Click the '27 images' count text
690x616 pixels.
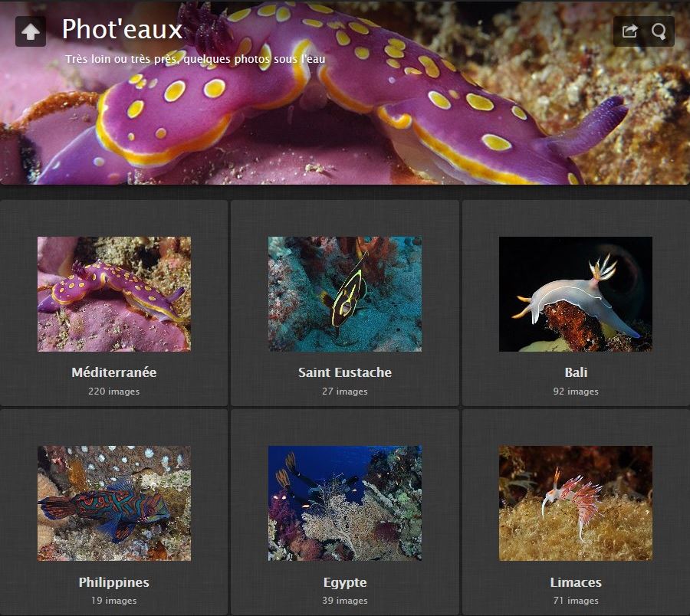tap(345, 392)
